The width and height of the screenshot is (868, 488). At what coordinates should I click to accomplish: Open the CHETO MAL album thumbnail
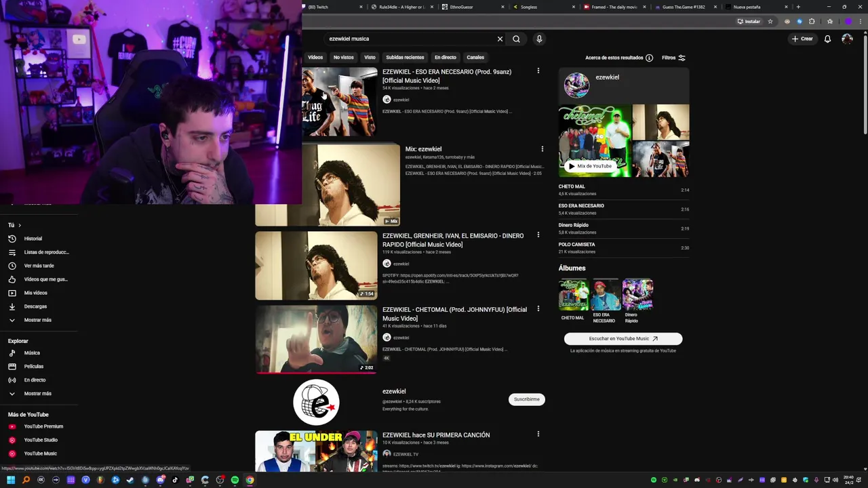(x=573, y=295)
